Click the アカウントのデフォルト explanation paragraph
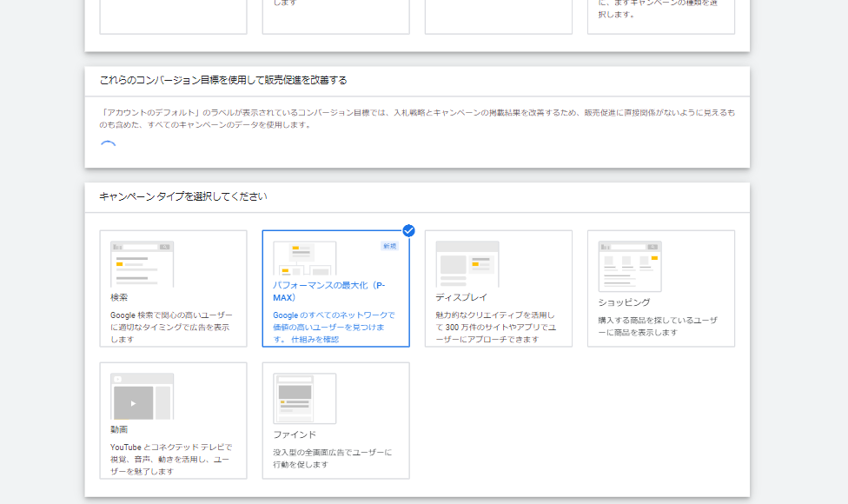 click(417, 118)
